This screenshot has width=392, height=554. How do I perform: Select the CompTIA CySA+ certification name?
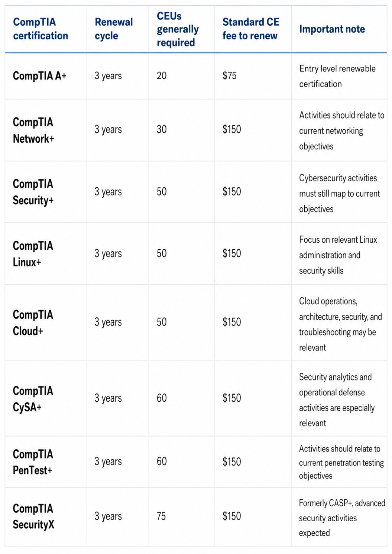[x=33, y=399]
